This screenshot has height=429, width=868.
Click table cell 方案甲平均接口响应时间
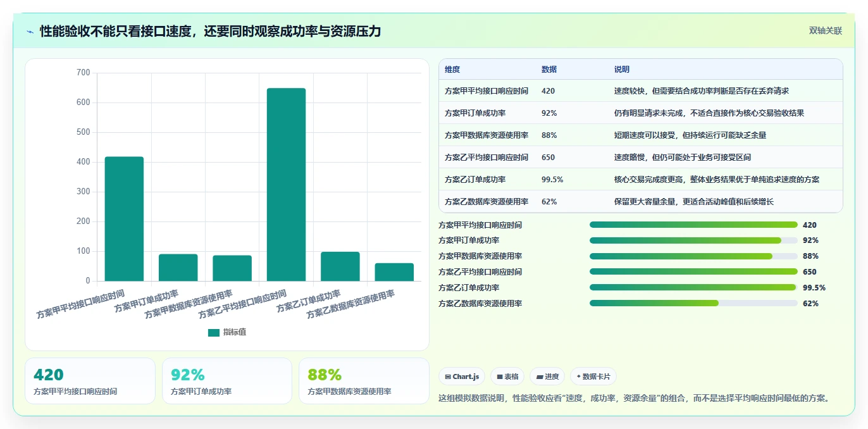pyautogui.click(x=487, y=91)
